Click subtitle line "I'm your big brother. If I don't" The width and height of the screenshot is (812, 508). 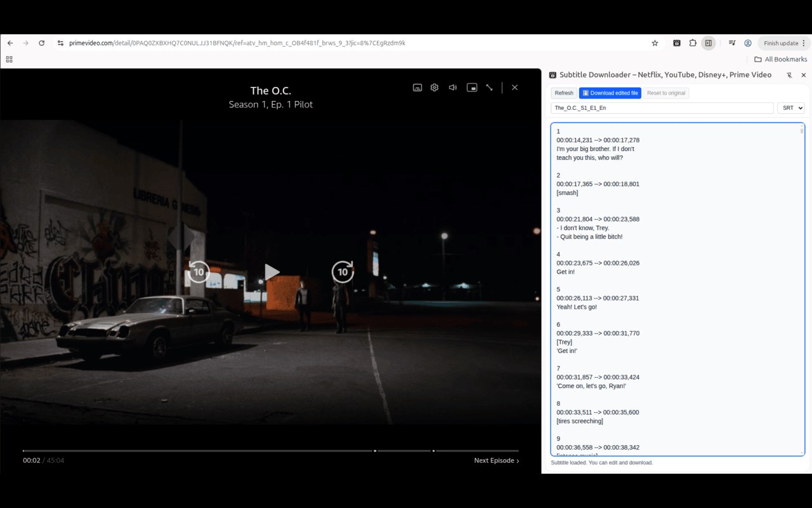click(x=595, y=149)
